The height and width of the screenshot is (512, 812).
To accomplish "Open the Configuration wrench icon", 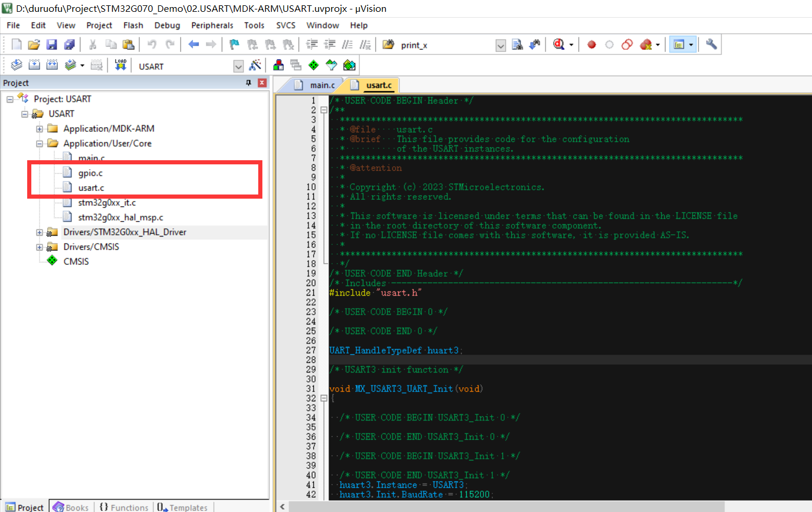I will click(x=712, y=44).
